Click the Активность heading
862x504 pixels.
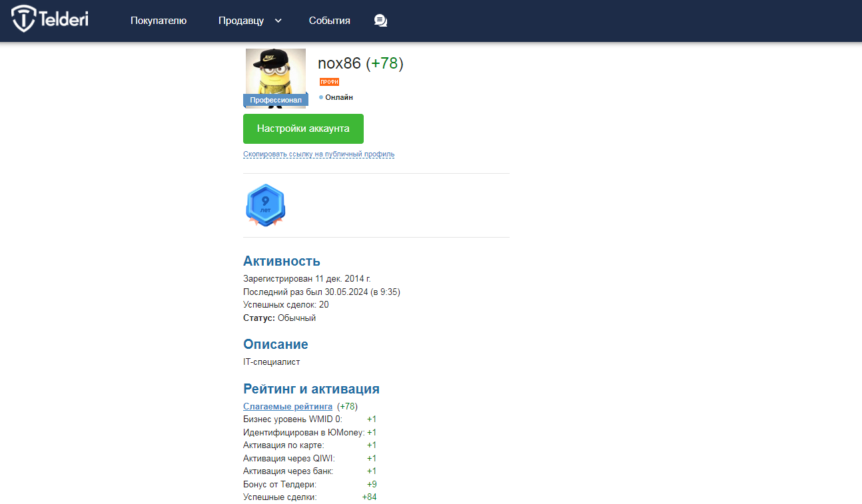tap(282, 261)
